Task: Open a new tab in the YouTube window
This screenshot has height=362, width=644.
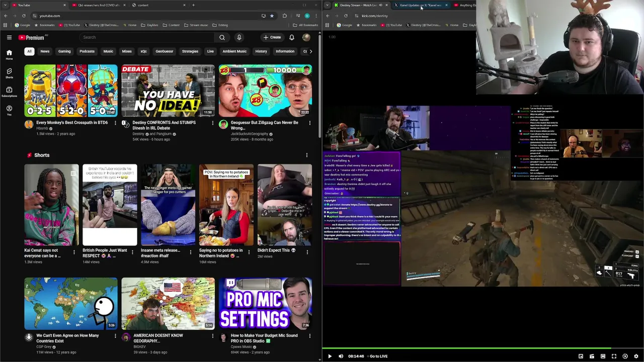Action: pos(193,5)
